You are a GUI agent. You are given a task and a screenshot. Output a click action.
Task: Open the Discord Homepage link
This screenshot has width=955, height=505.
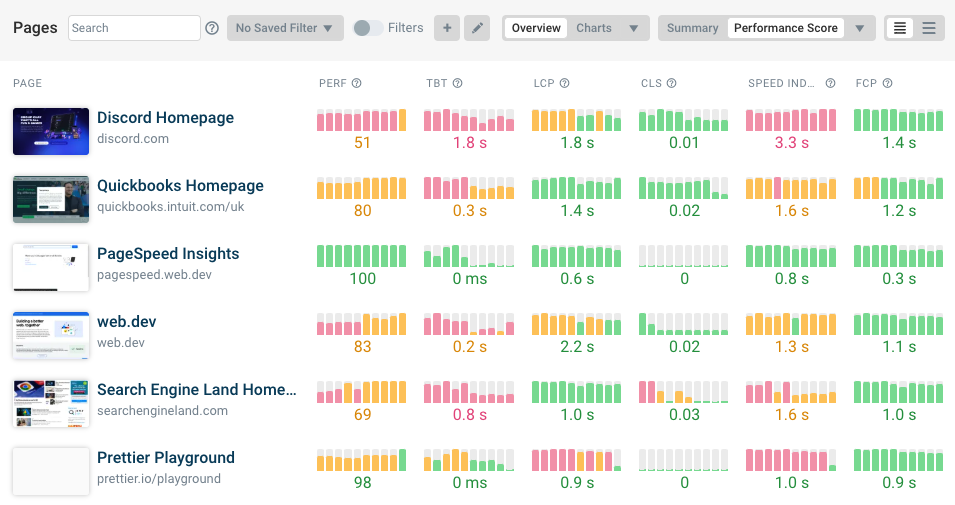click(x=165, y=118)
